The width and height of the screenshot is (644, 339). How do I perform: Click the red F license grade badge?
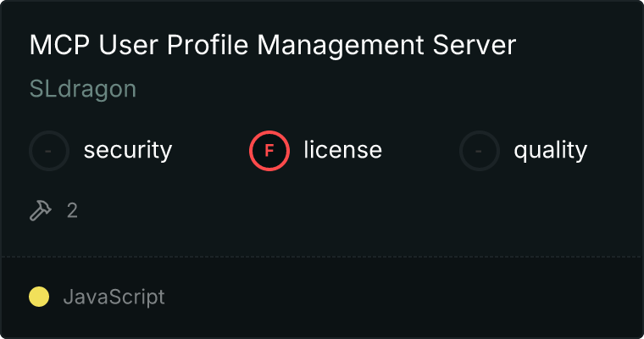[269, 151]
